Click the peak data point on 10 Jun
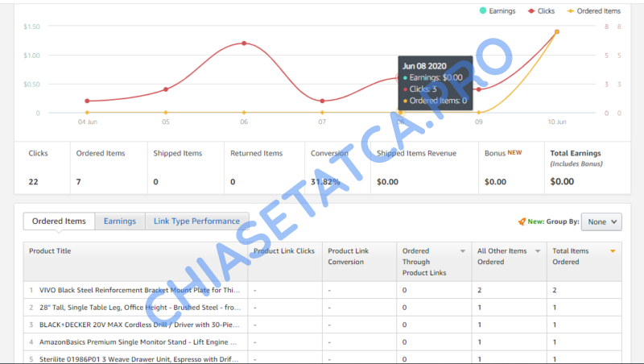The width and height of the screenshot is (644, 364). point(557,31)
